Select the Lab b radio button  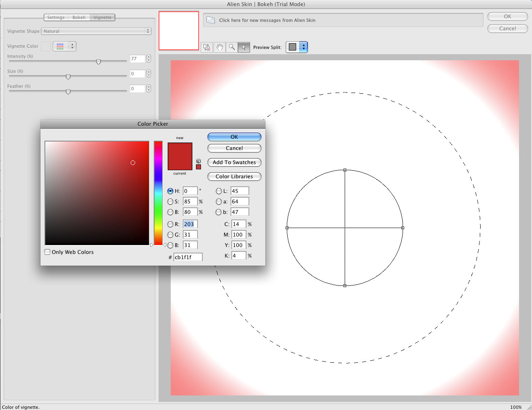[x=219, y=212]
